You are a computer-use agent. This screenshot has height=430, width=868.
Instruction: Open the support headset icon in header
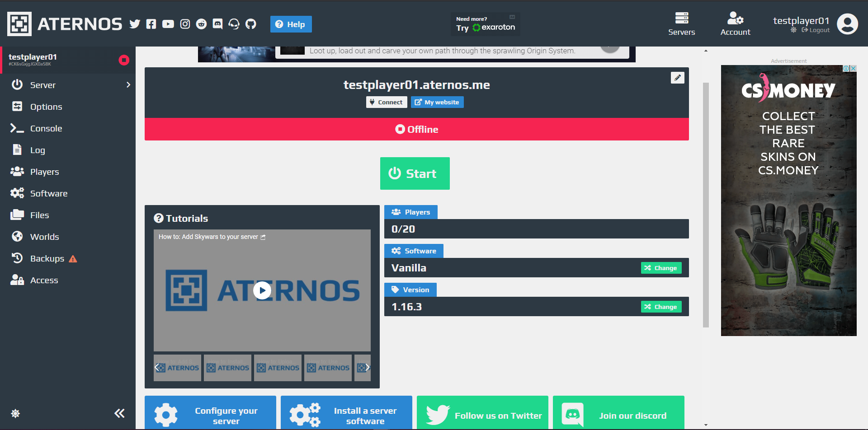pos(234,24)
